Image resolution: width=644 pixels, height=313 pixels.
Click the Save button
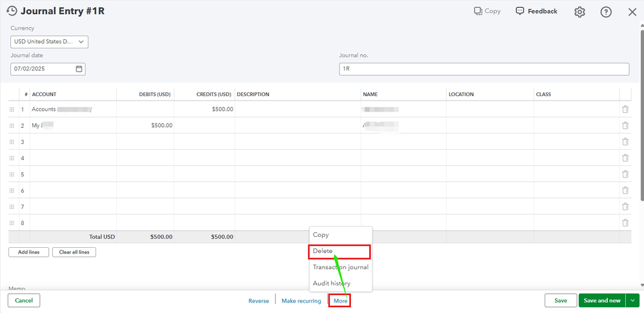(x=561, y=300)
